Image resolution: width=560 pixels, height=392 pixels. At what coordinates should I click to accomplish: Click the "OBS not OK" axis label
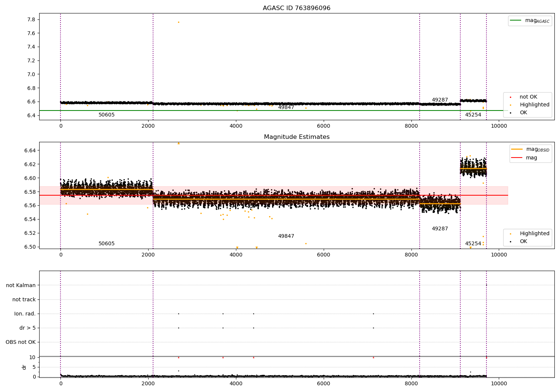tap(21, 342)
